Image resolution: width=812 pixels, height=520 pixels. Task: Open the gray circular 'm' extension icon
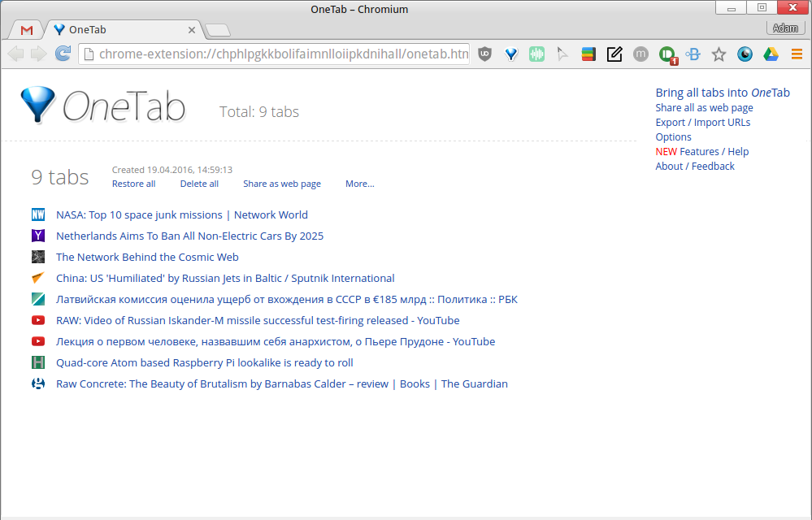point(640,54)
